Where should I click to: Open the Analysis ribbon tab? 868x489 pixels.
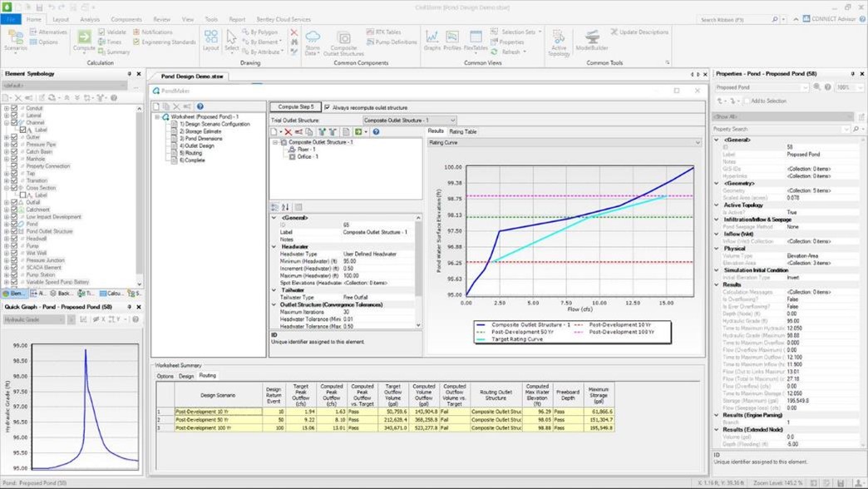click(90, 18)
